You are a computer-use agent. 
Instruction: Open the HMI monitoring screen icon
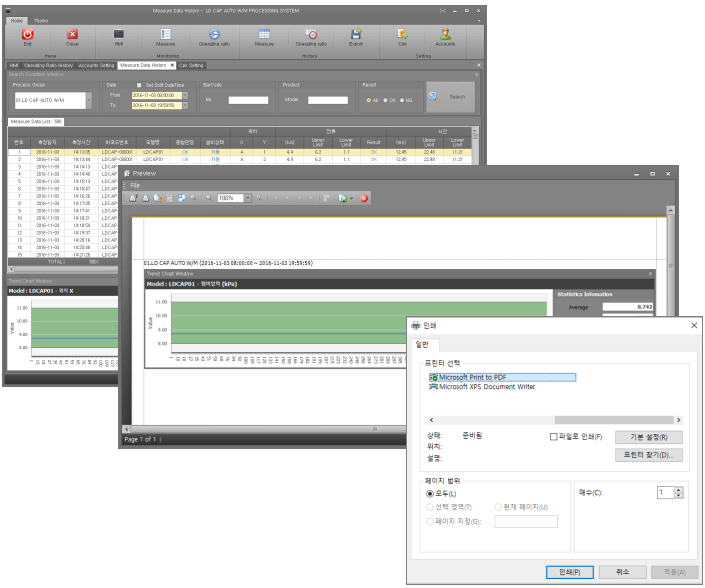[x=118, y=34]
